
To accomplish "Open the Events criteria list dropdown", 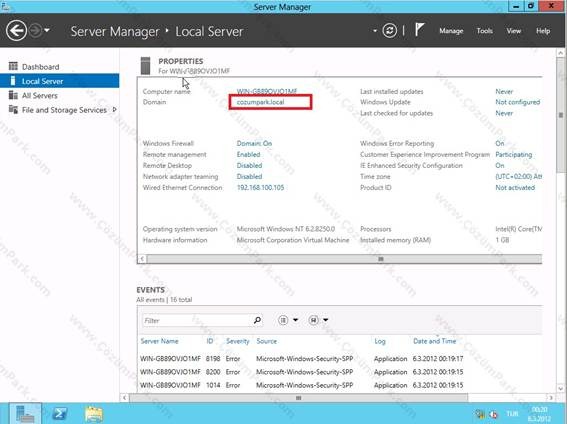I will [x=288, y=320].
